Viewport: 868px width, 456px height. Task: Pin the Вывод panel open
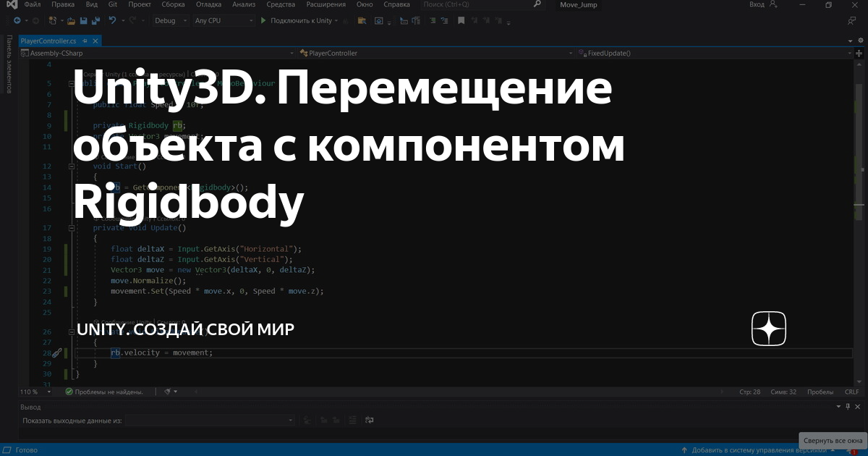847,407
